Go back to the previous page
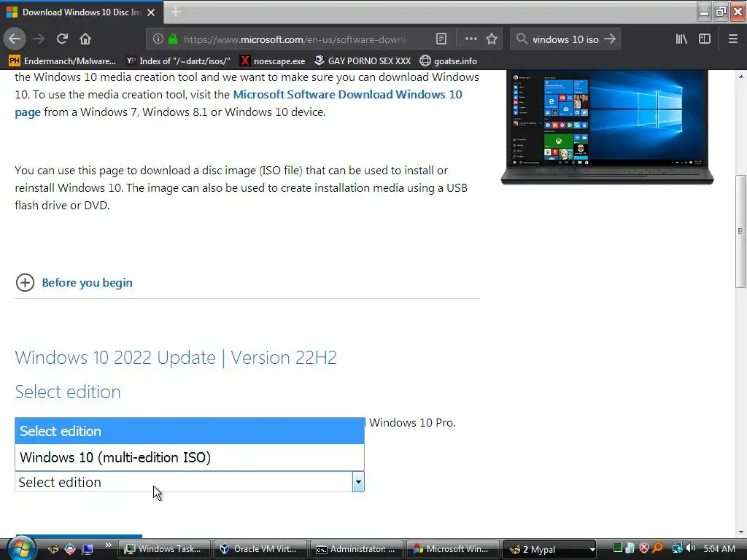Image resolution: width=747 pixels, height=560 pixels. click(15, 39)
